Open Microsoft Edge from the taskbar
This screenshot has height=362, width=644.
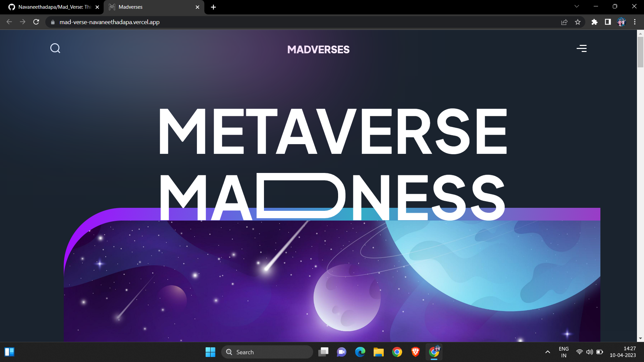coord(360,352)
